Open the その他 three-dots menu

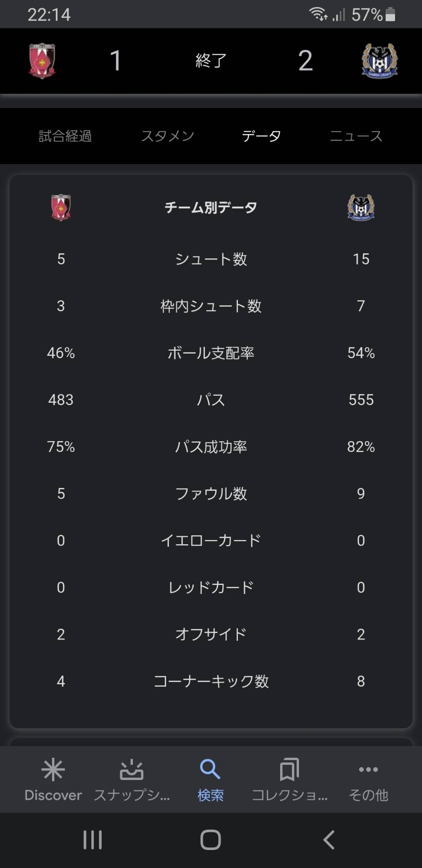point(369,770)
